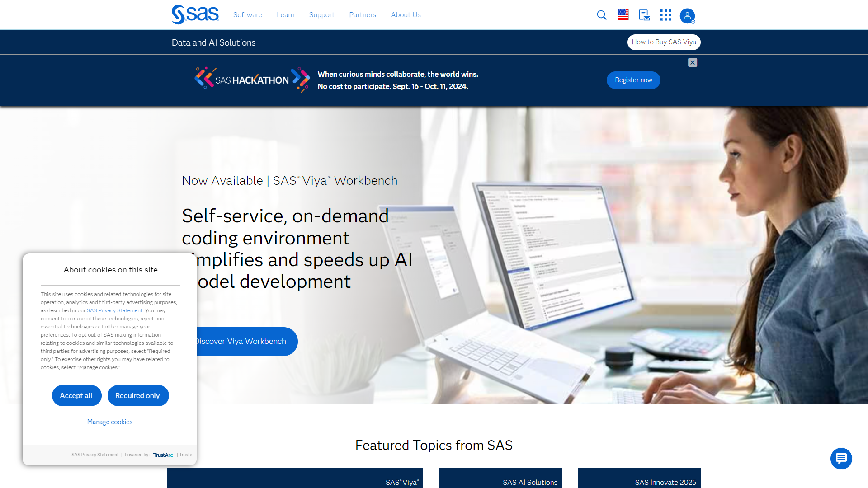Open the search icon
868x488 pixels.
pos(601,15)
